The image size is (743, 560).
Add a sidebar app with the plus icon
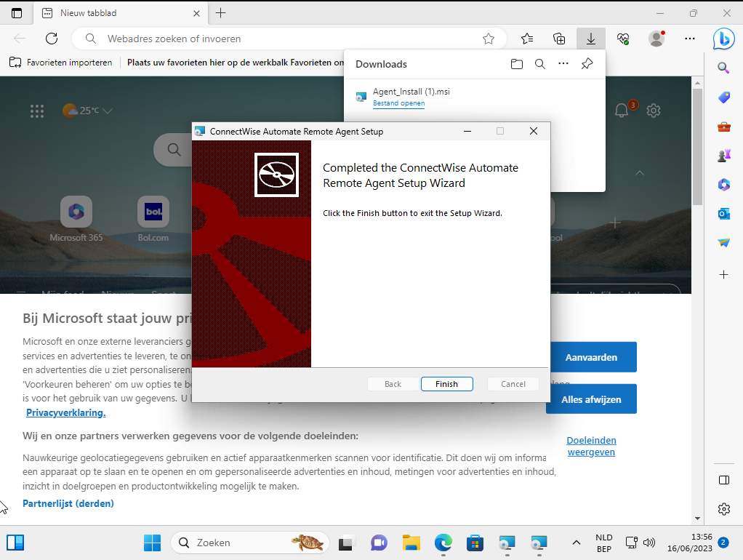click(x=723, y=275)
